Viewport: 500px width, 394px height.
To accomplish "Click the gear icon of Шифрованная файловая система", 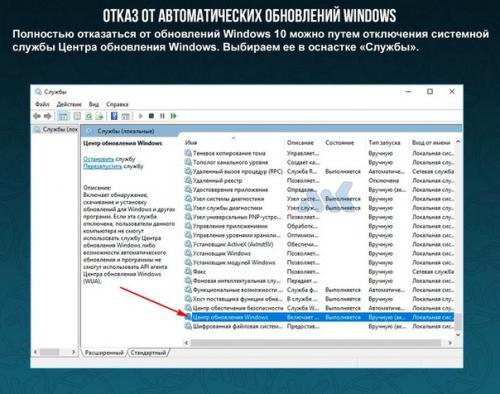I will [188, 326].
